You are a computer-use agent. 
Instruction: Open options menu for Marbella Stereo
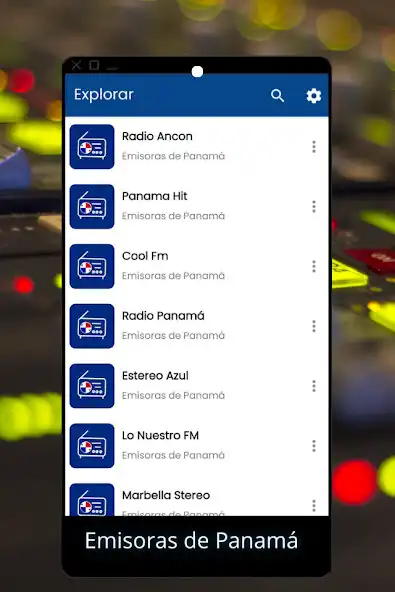click(x=314, y=505)
